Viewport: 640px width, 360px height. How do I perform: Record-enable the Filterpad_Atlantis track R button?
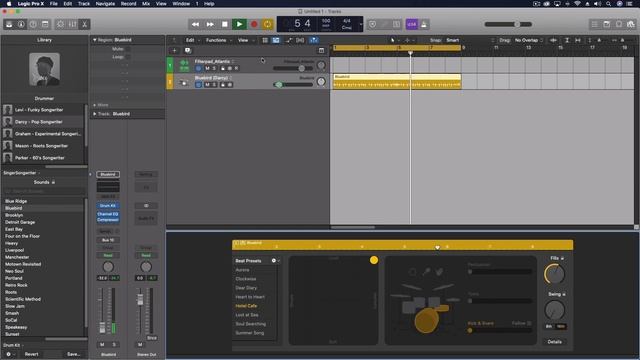click(236, 68)
